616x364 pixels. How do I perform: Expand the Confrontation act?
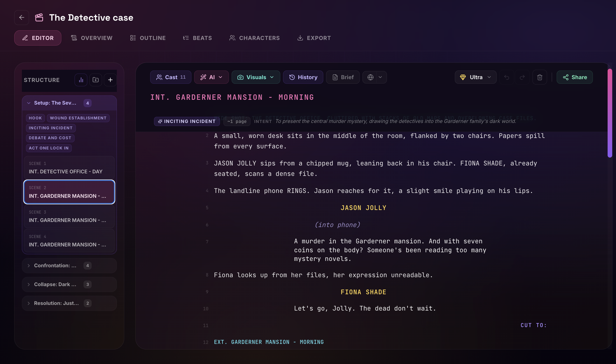pos(69,265)
